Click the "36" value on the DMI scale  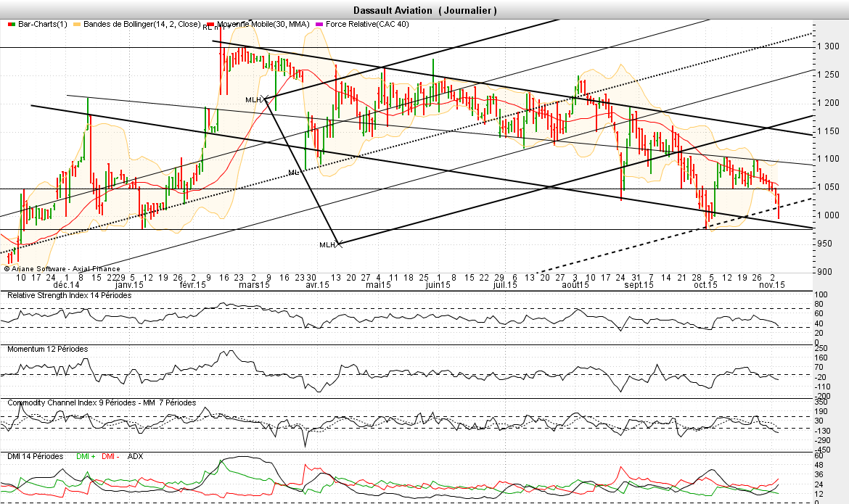tap(819, 475)
